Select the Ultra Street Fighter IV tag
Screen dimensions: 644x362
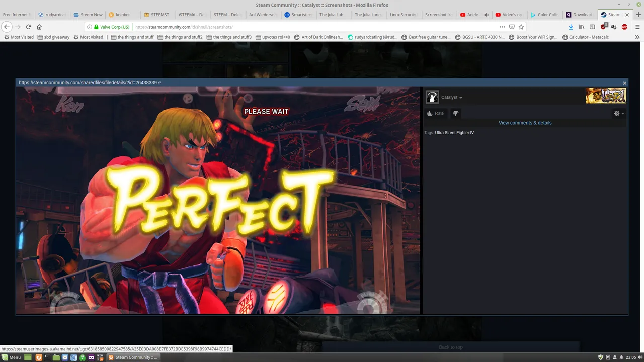point(454,133)
